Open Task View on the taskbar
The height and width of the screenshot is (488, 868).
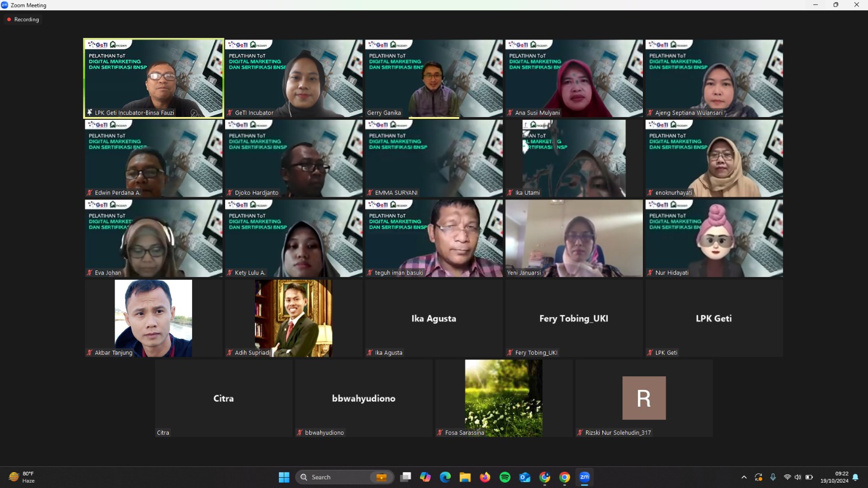[x=405, y=477]
